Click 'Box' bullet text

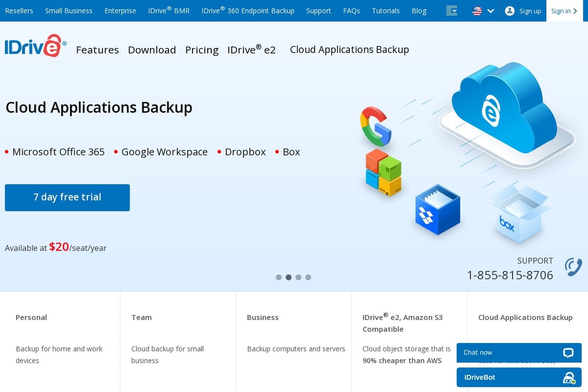coord(291,152)
